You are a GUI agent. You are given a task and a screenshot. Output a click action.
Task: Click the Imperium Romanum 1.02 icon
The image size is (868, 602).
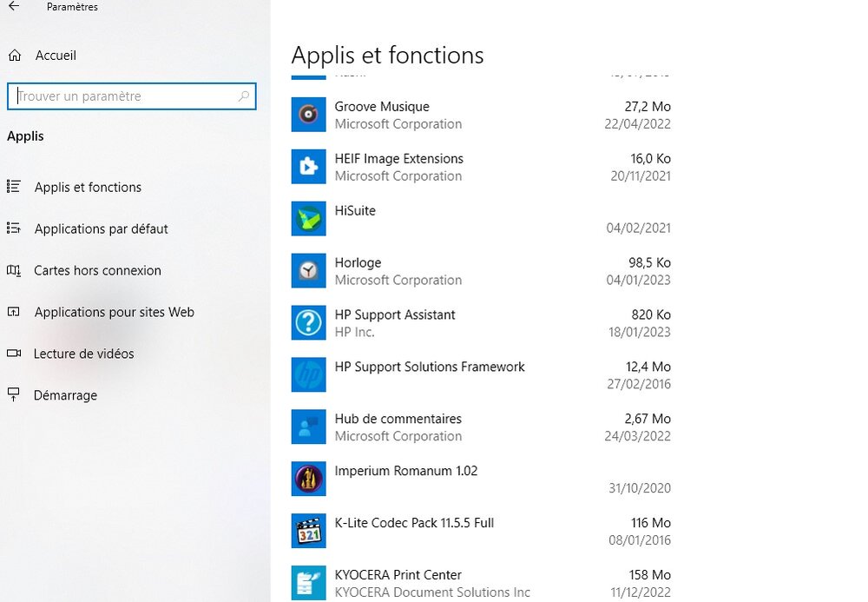[x=308, y=480]
